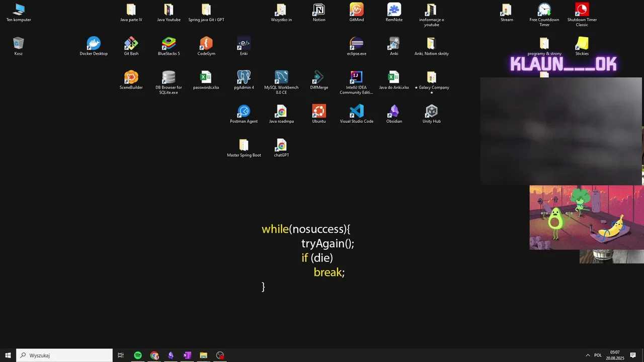This screenshot has width=644, height=362.
Task: Open the notification center icon
Action: (x=633, y=355)
